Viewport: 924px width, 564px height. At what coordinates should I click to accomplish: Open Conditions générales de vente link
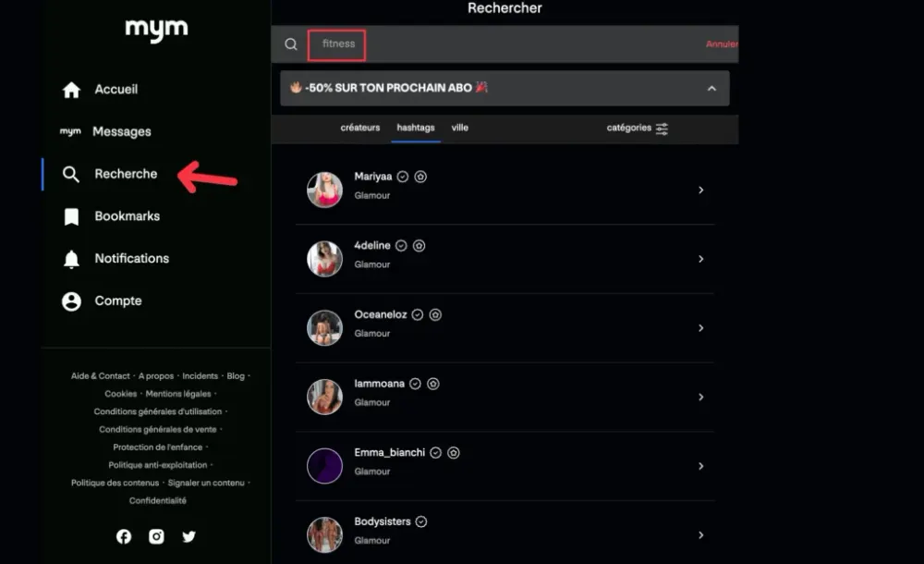[x=158, y=429]
